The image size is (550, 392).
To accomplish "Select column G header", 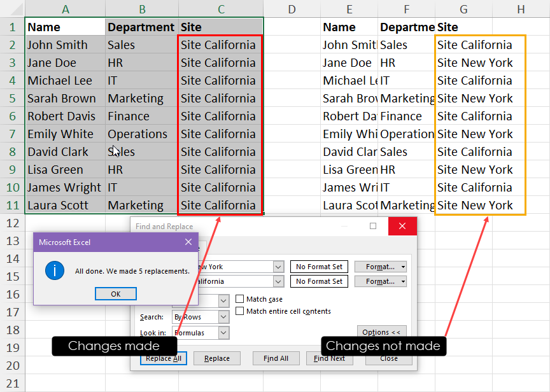I will [463, 9].
